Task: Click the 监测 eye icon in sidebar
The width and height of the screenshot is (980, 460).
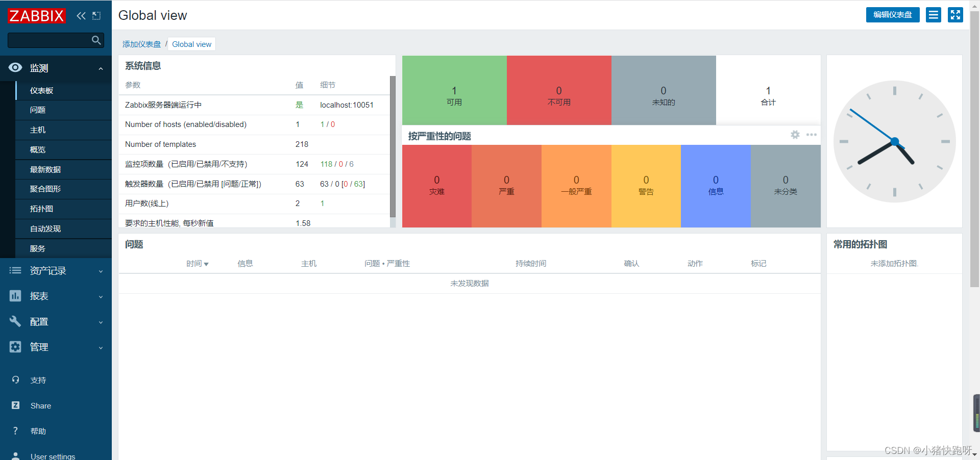Action: pos(15,67)
